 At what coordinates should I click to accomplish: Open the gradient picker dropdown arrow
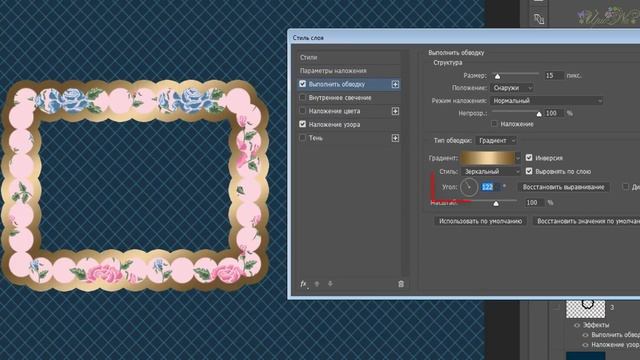[518, 158]
